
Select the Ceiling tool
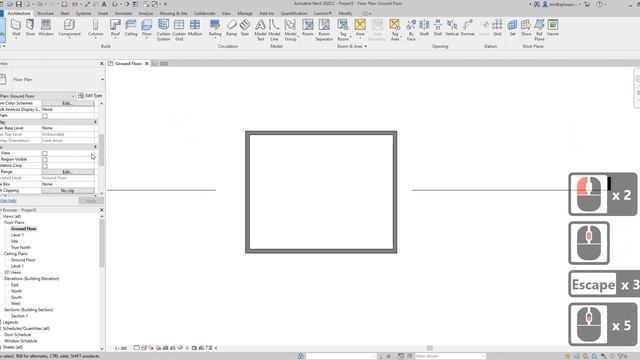pyautogui.click(x=131, y=28)
